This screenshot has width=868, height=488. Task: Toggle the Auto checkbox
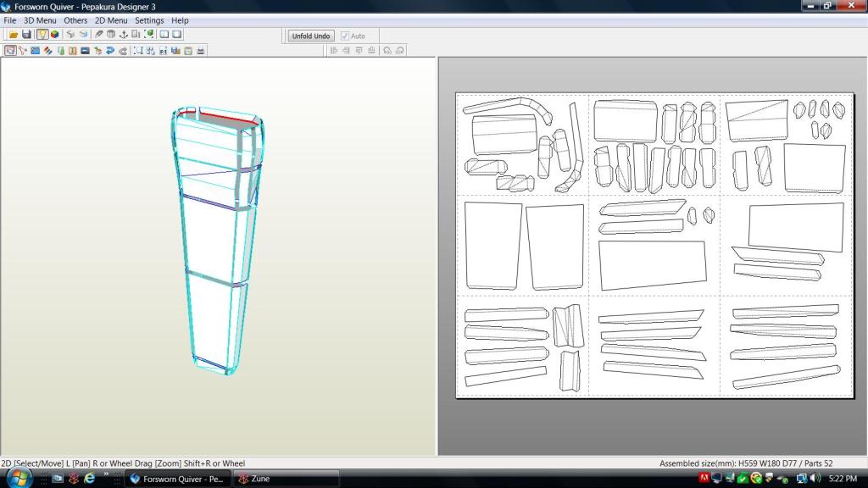tap(345, 36)
